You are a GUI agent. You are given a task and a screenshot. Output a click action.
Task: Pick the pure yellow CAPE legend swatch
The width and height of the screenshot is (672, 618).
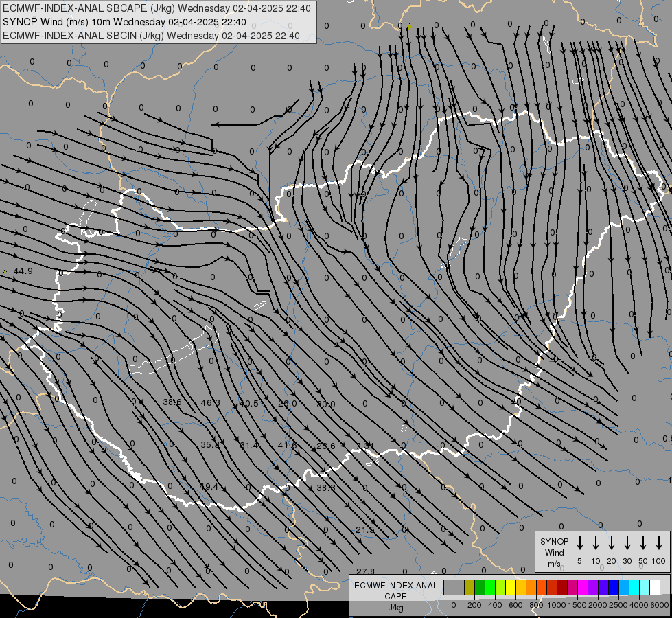[x=511, y=587]
